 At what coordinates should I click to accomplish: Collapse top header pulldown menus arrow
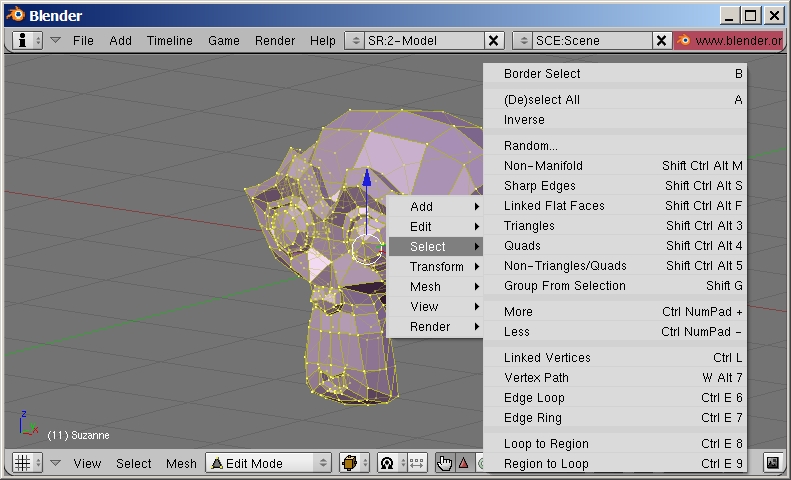coord(56,40)
